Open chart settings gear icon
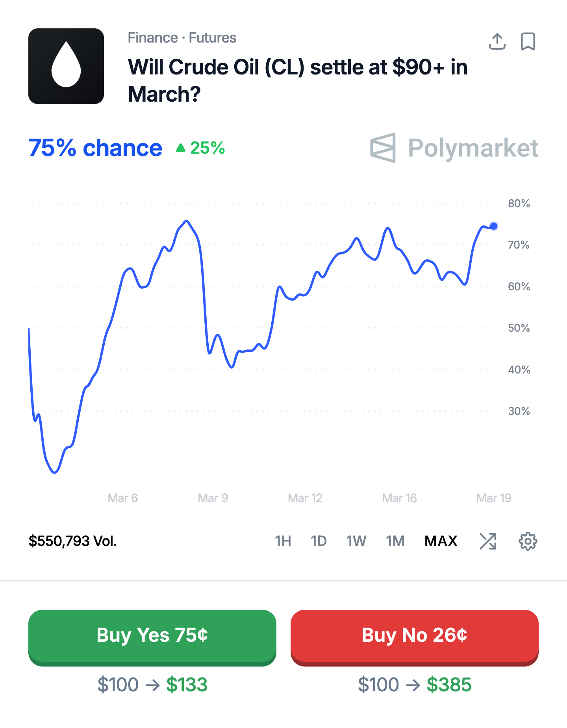 tap(528, 541)
